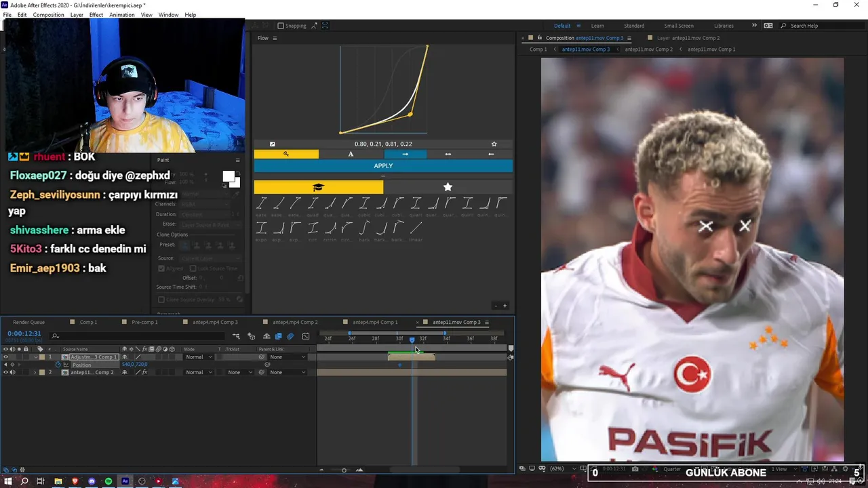
Task: Adjust the timeline zoom slider
Action: coord(344,470)
